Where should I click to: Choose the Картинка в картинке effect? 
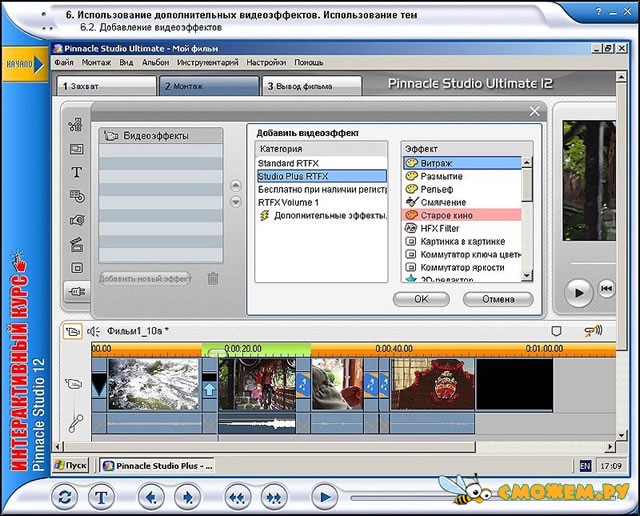(x=462, y=242)
